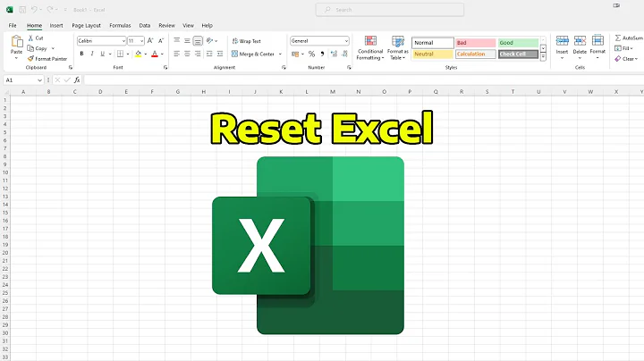Align text right
The image size is (644, 361).
(x=198, y=54)
